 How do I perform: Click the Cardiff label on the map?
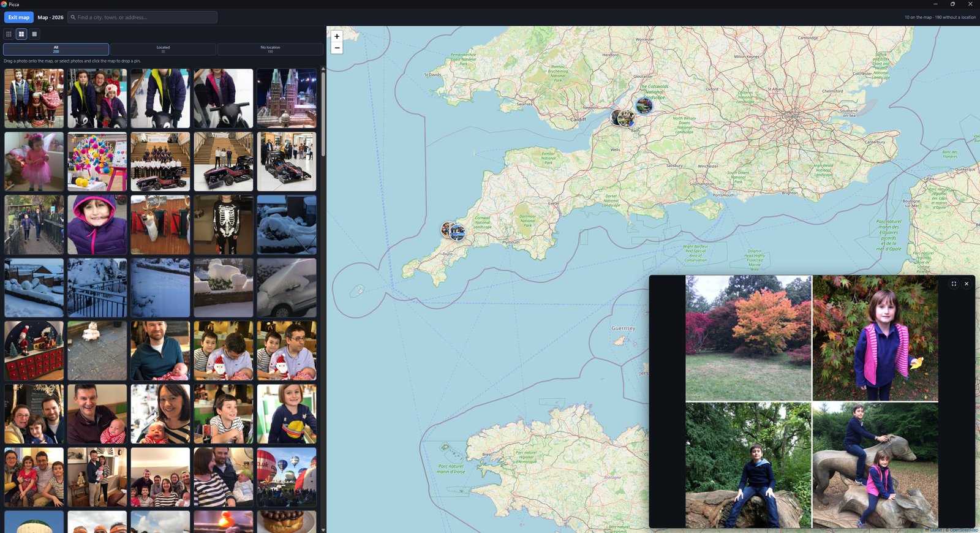[x=578, y=119]
